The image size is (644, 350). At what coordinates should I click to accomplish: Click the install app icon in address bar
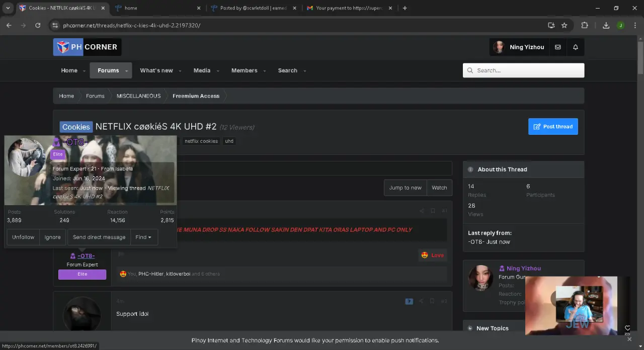pyautogui.click(x=551, y=25)
